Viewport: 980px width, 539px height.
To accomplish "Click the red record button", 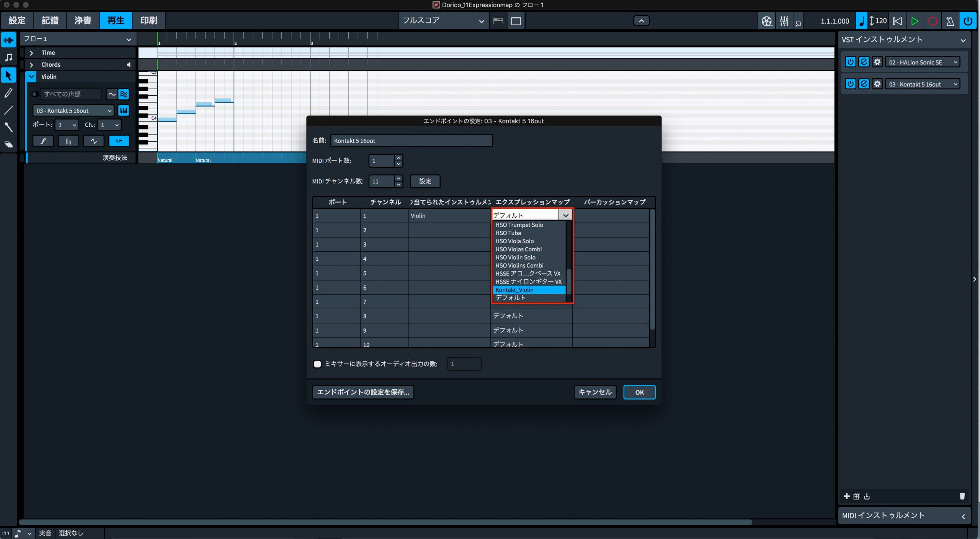I will click(x=933, y=21).
